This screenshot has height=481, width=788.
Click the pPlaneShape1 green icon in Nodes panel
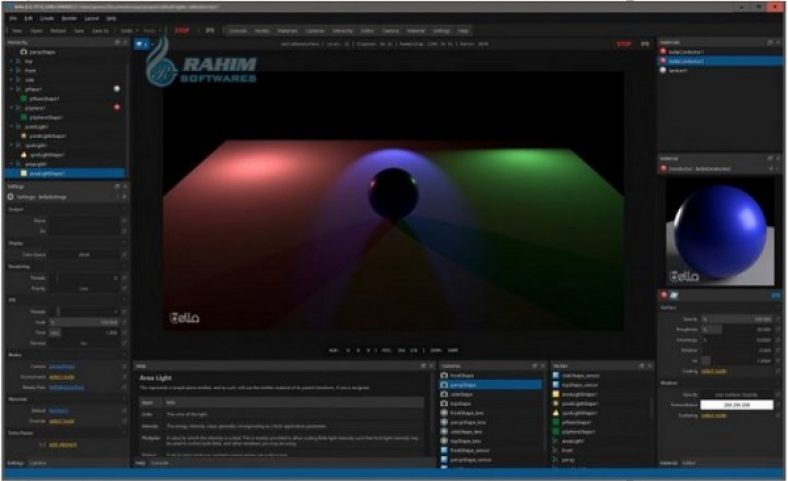point(556,422)
